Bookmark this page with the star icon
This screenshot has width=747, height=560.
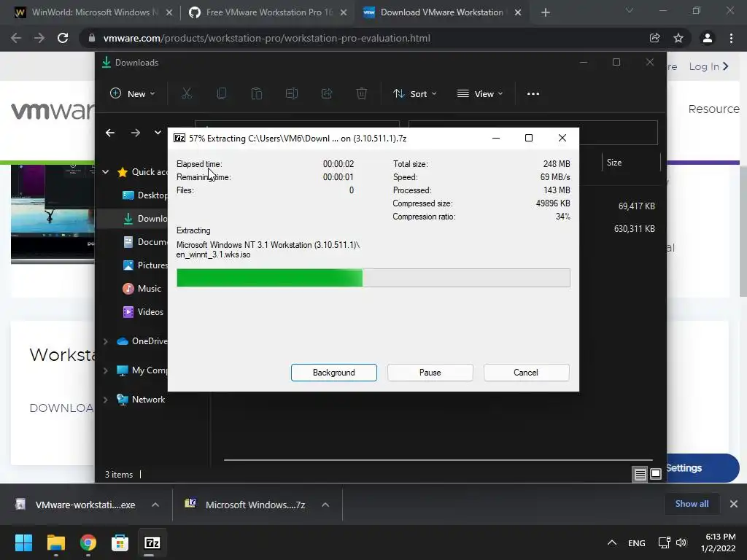point(678,38)
